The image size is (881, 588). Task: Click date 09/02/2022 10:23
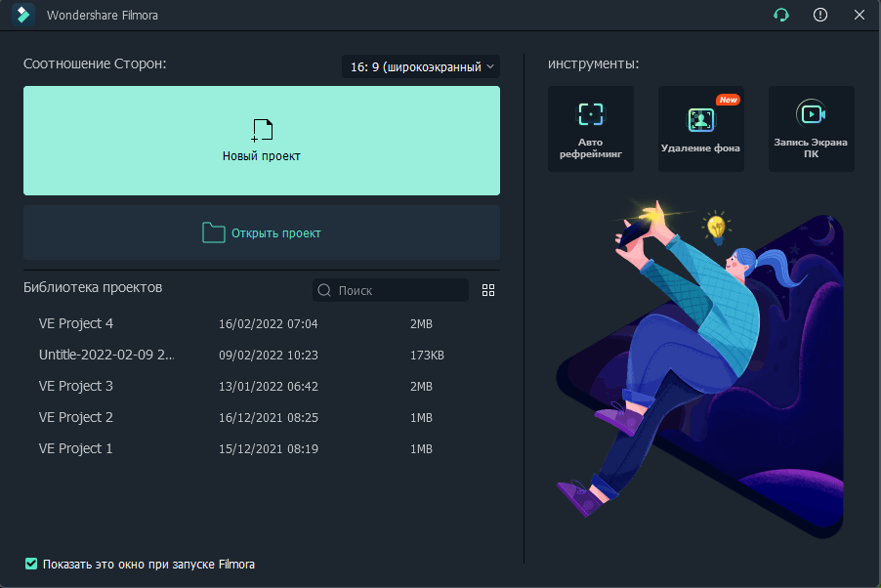(268, 356)
